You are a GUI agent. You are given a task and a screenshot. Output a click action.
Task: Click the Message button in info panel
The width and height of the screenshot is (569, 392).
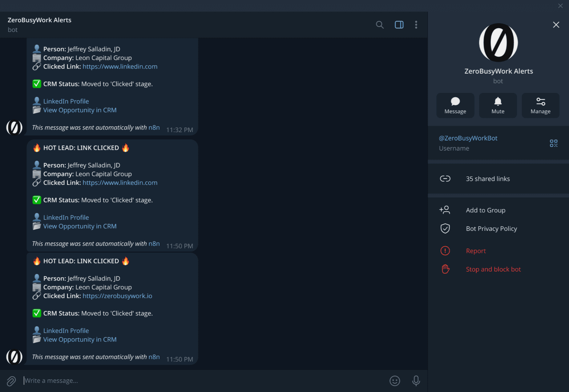click(x=455, y=105)
